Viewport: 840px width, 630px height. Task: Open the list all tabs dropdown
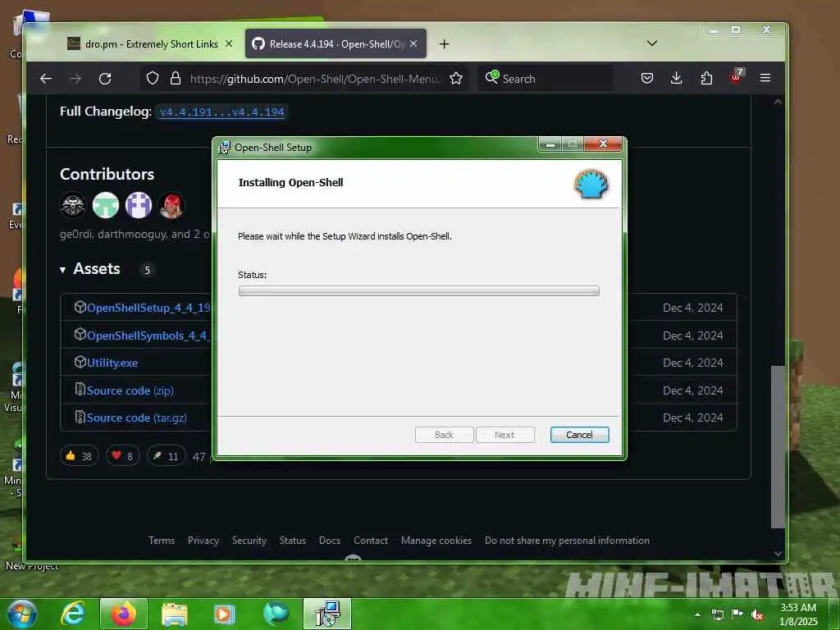(x=652, y=43)
